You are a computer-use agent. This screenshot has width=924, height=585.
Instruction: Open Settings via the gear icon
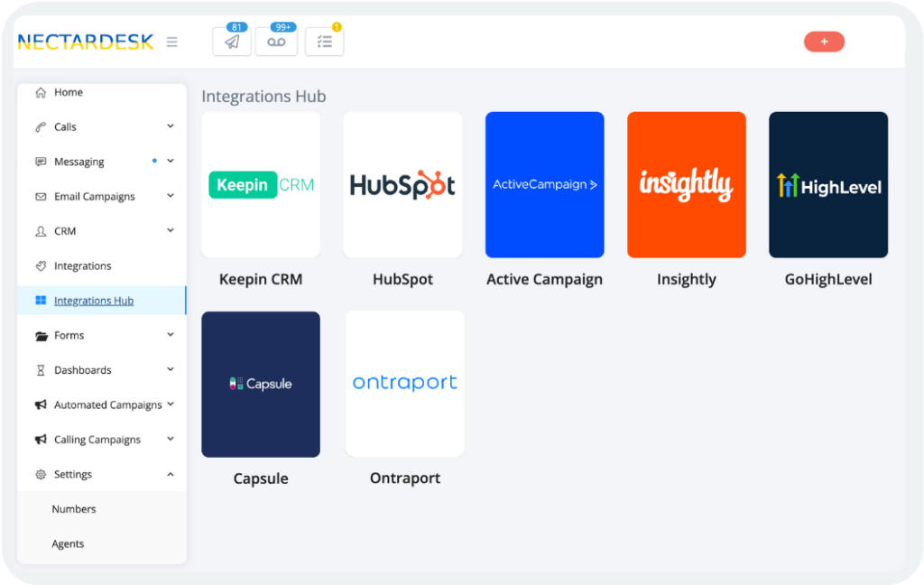point(40,474)
